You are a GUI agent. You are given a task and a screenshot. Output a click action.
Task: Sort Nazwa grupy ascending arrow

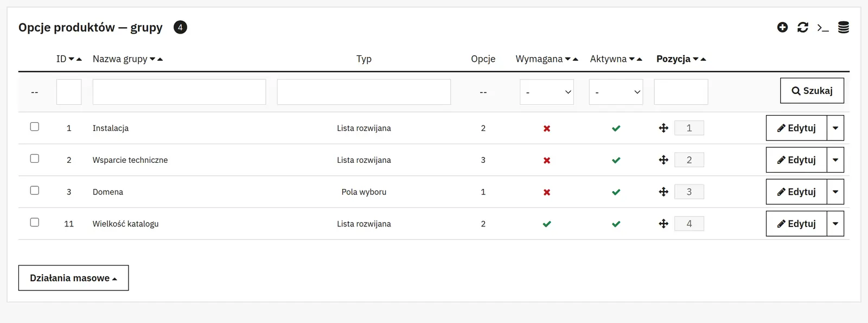[x=160, y=59]
